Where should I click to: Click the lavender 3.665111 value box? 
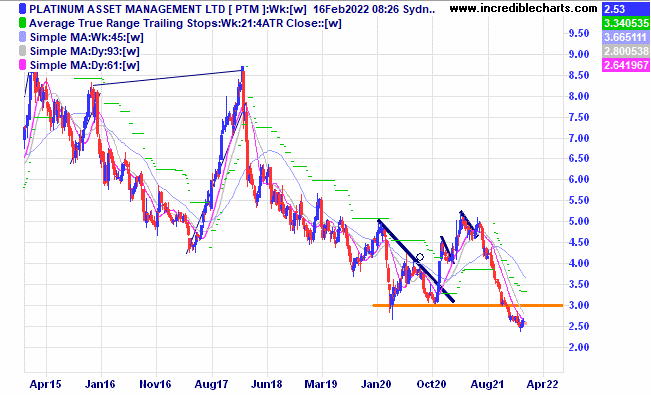[626, 37]
